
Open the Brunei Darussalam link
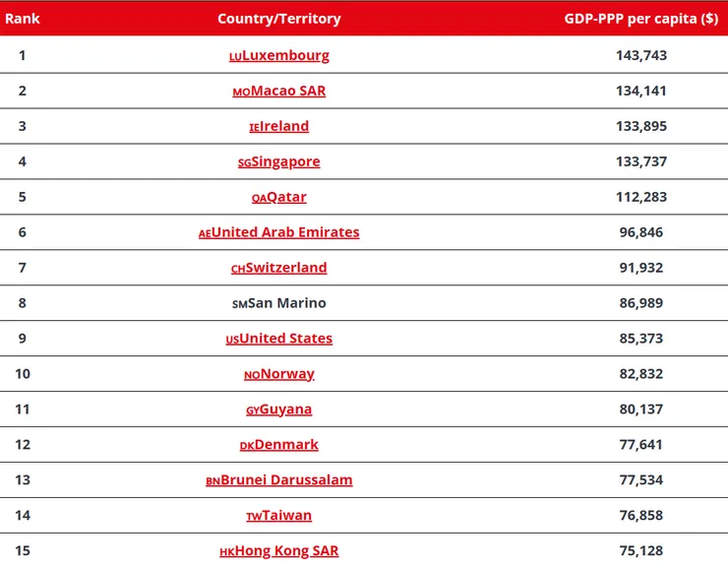click(279, 479)
